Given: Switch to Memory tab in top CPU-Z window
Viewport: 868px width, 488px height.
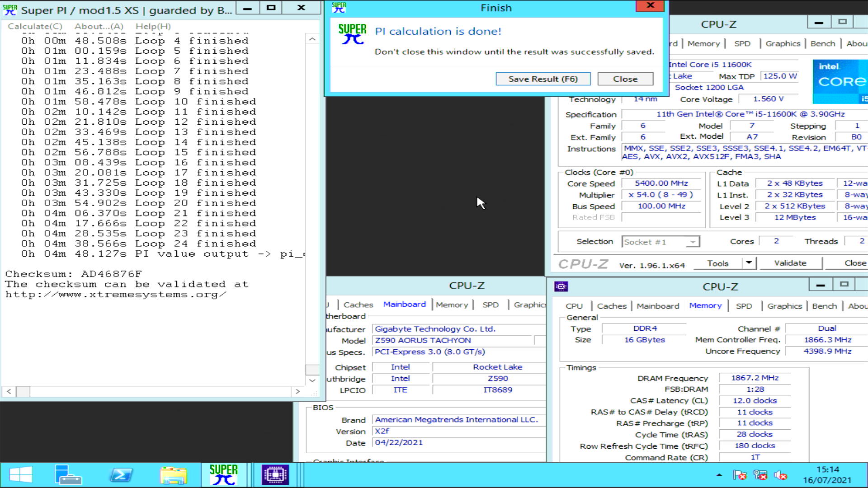Looking at the screenshot, I should (x=703, y=43).
